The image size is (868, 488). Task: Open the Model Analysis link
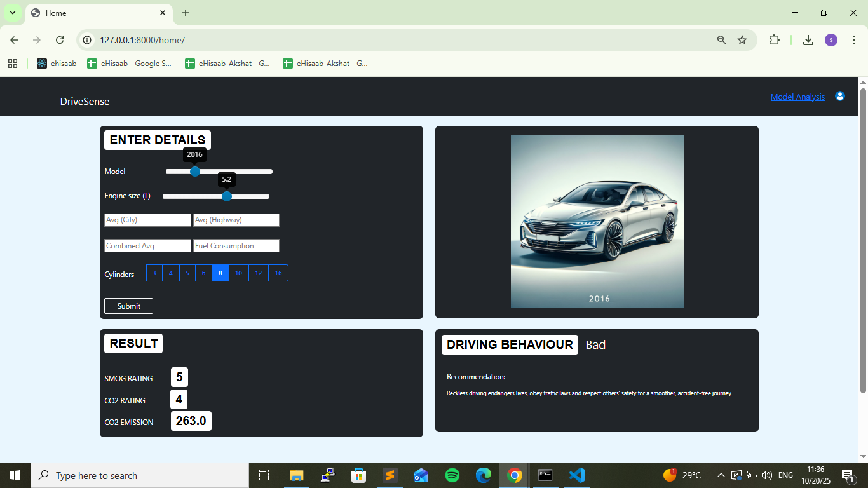tap(797, 97)
